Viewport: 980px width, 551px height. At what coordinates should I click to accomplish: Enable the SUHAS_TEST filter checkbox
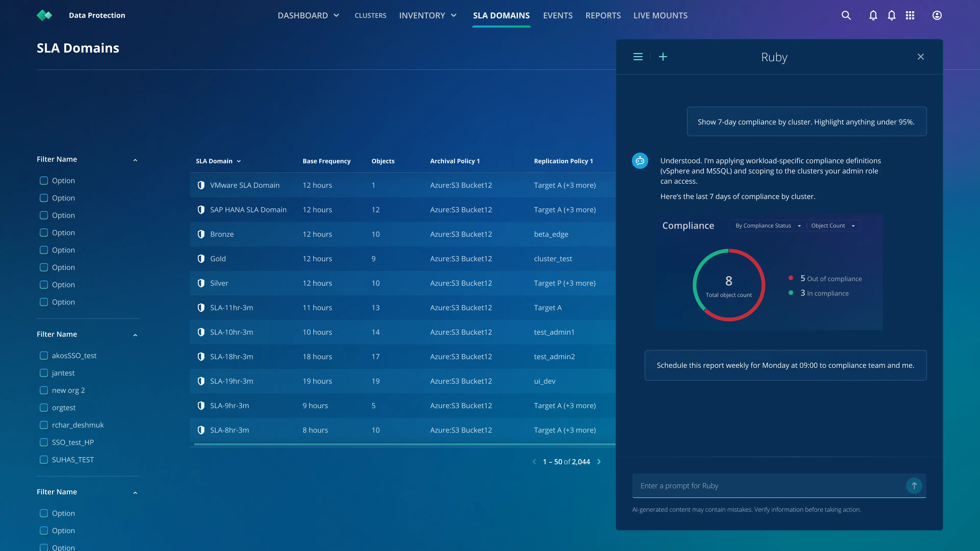pos(44,460)
